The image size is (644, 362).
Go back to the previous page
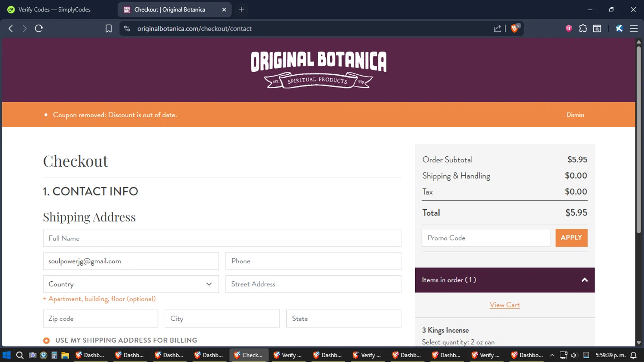[x=11, y=28]
